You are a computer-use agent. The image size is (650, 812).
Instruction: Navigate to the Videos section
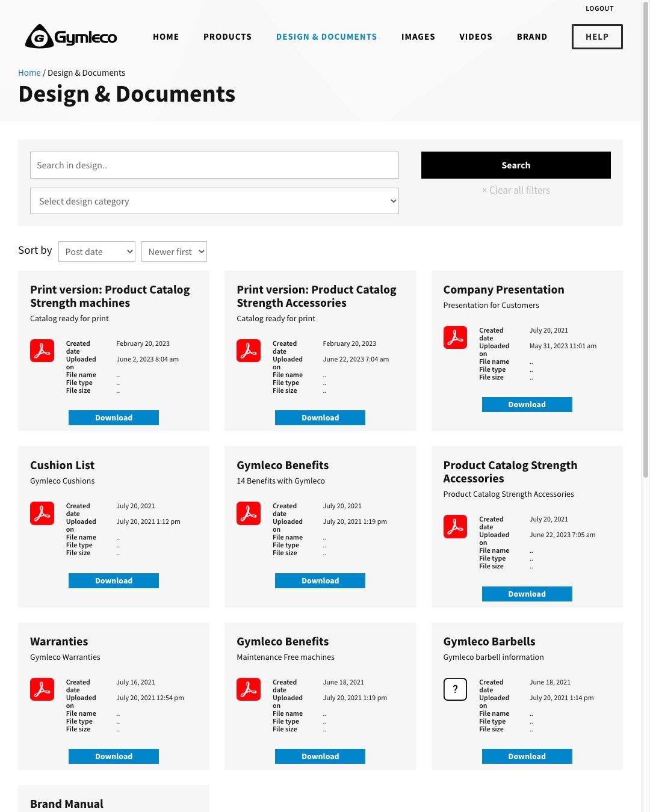[x=476, y=37]
